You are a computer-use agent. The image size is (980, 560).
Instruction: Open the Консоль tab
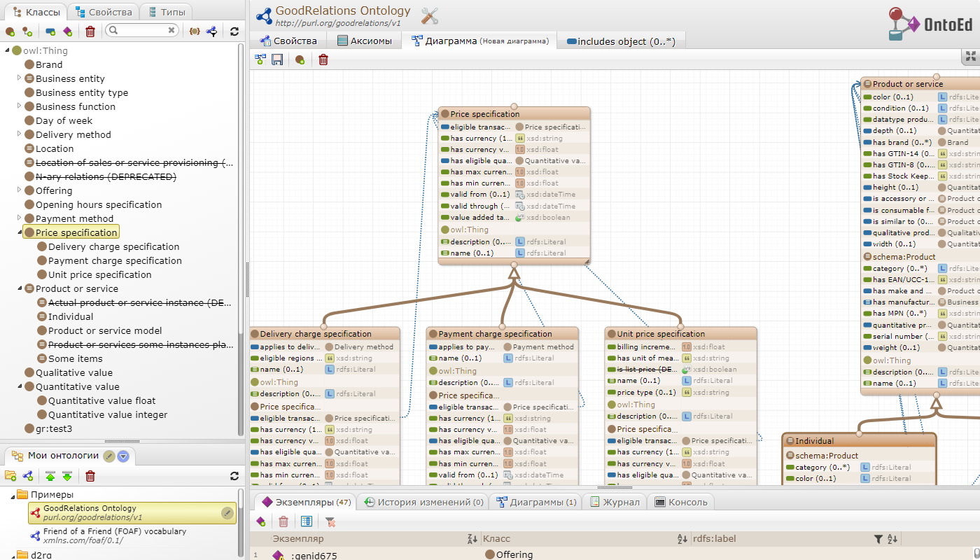coord(681,502)
